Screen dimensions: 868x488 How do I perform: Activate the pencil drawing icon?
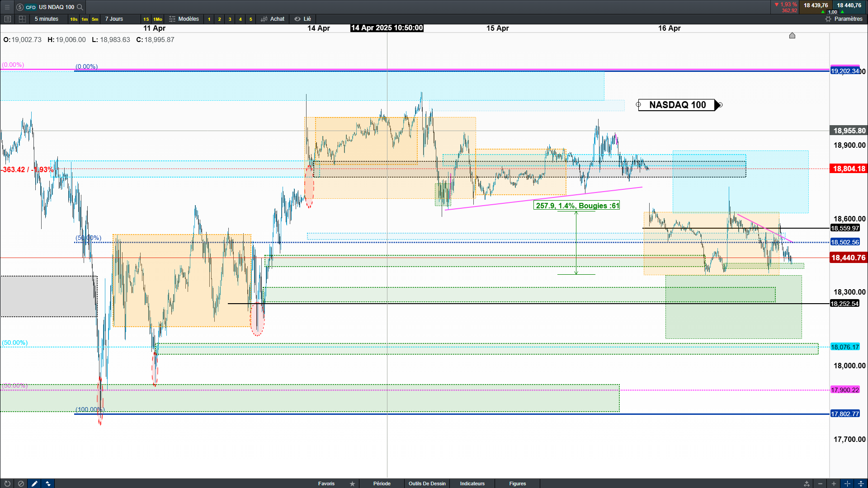(x=34, y=483)
